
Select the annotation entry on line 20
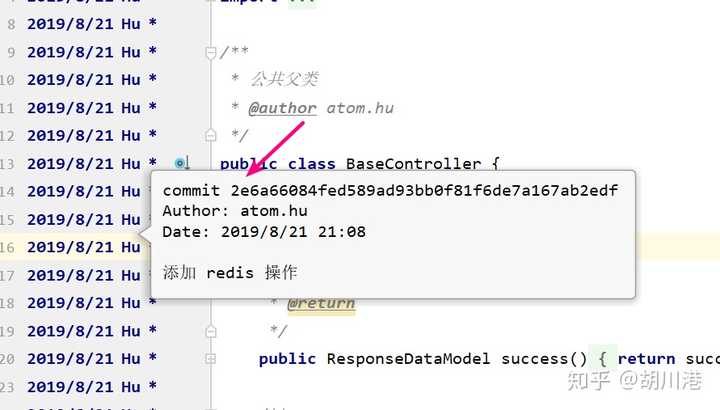(92, 359)
